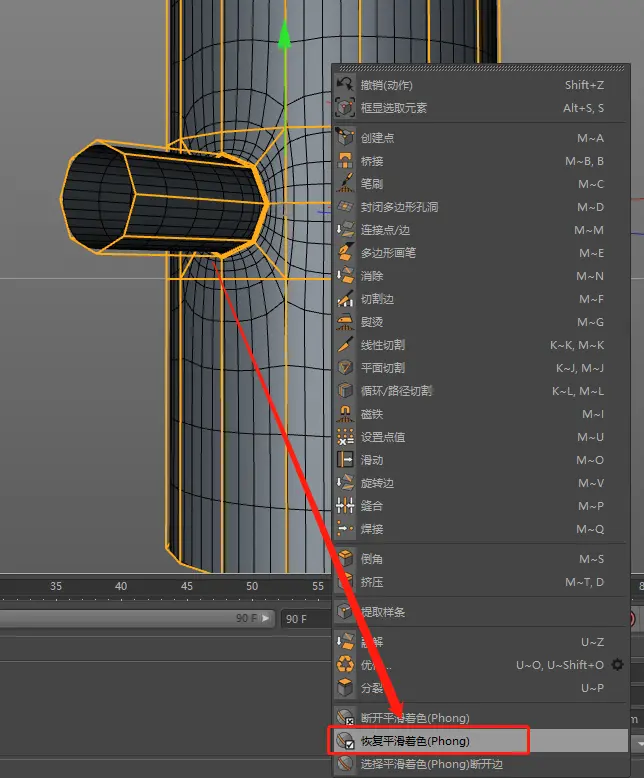
Task: Open settings gear next to U~O shortcut
Action: click(x=618, y=665)
